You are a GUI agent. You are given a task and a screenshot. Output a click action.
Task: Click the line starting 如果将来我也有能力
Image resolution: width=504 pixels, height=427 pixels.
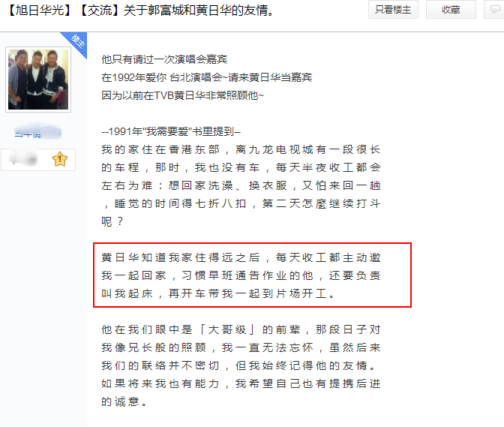[x=241, y=383]
